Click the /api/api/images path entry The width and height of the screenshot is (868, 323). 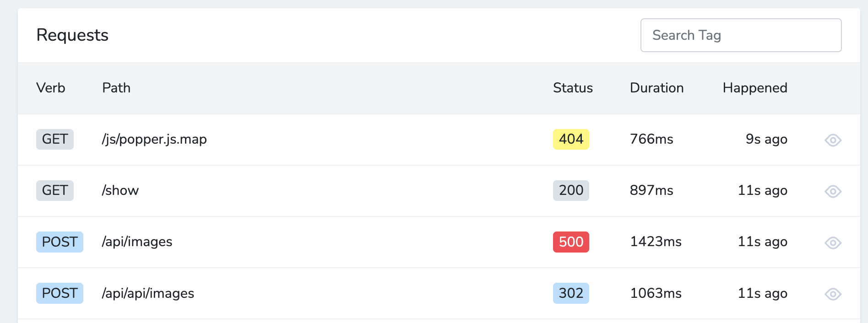click(148, 293)
